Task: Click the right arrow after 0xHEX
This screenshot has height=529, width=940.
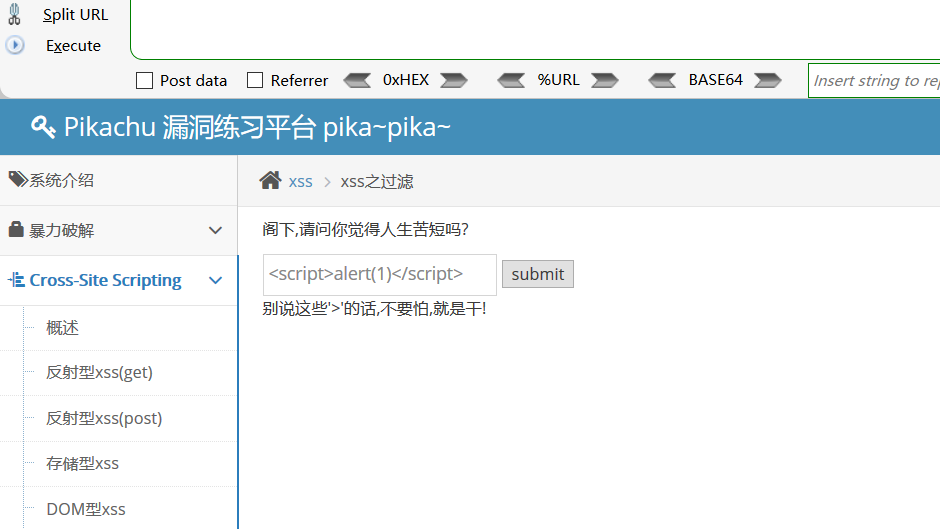Action: pos(454,80)
